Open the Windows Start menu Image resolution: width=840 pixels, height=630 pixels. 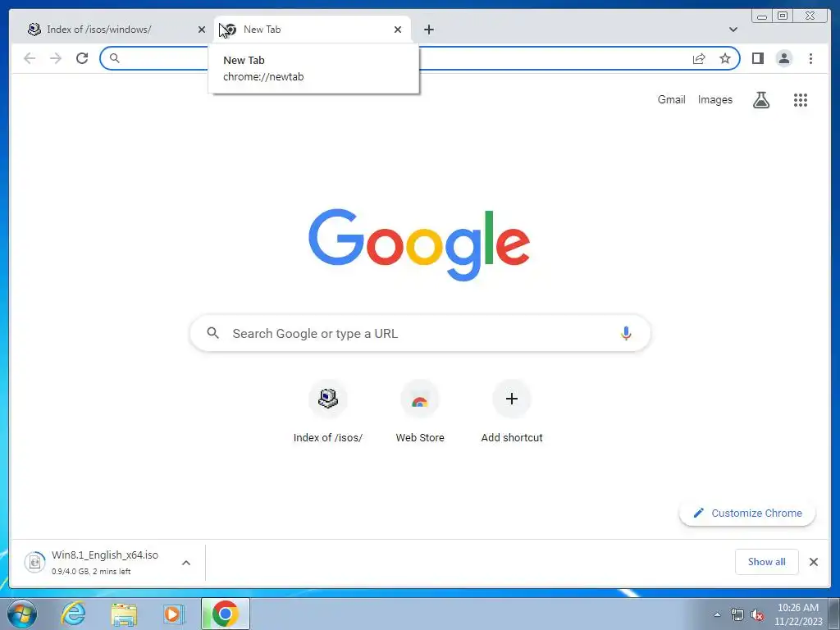click(x=22, y=614)
